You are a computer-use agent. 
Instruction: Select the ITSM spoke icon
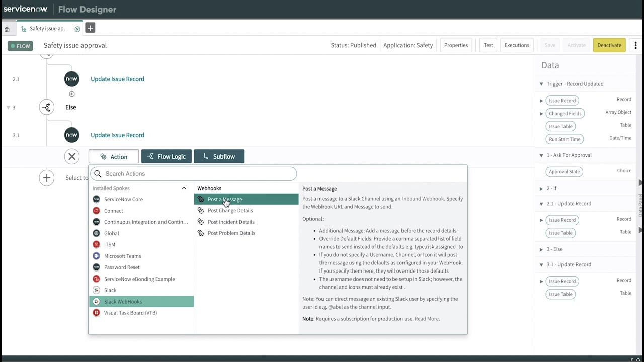pyautogui.click(x=97, y=244)
